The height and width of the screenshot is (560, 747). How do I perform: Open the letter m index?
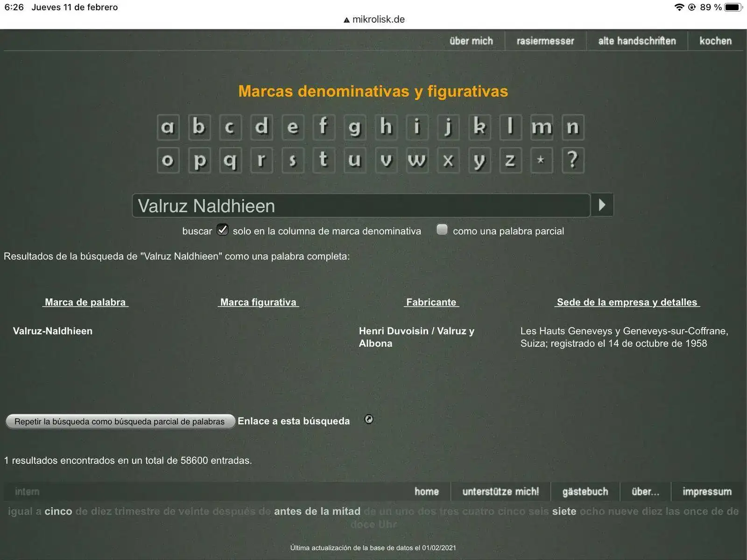click(542, 127)
